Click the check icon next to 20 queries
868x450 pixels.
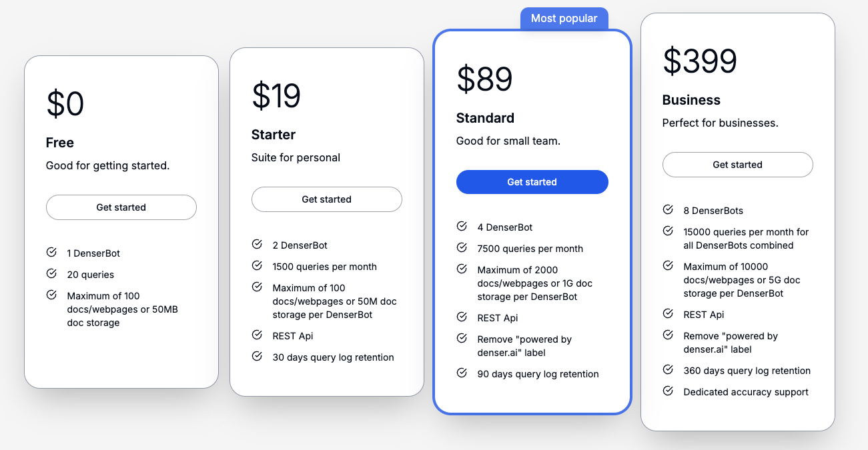[x=51, y=274]
